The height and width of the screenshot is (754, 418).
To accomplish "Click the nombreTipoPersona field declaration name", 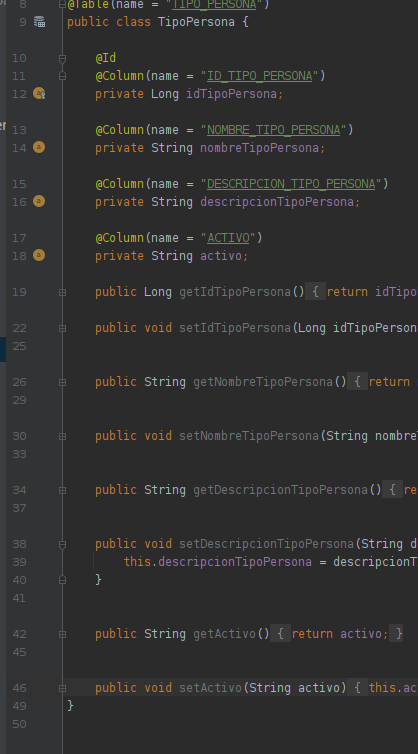I will (x=259, y=148).
